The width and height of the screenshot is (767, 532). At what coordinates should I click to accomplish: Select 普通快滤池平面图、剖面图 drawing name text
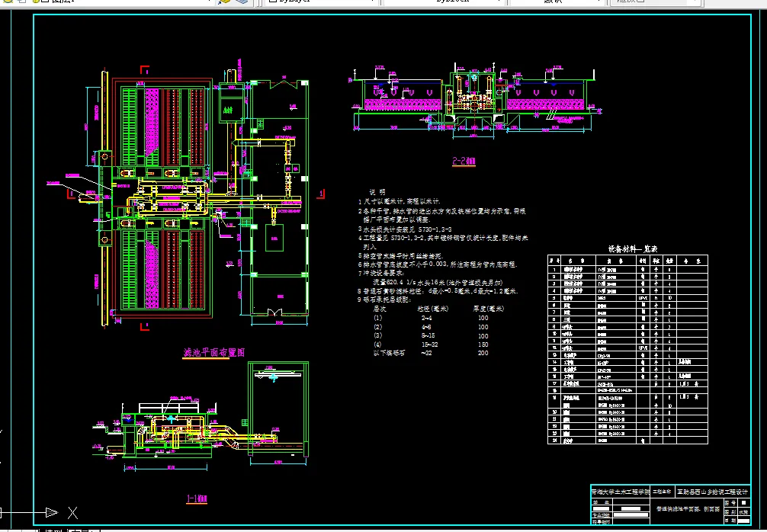pos(687,509)
